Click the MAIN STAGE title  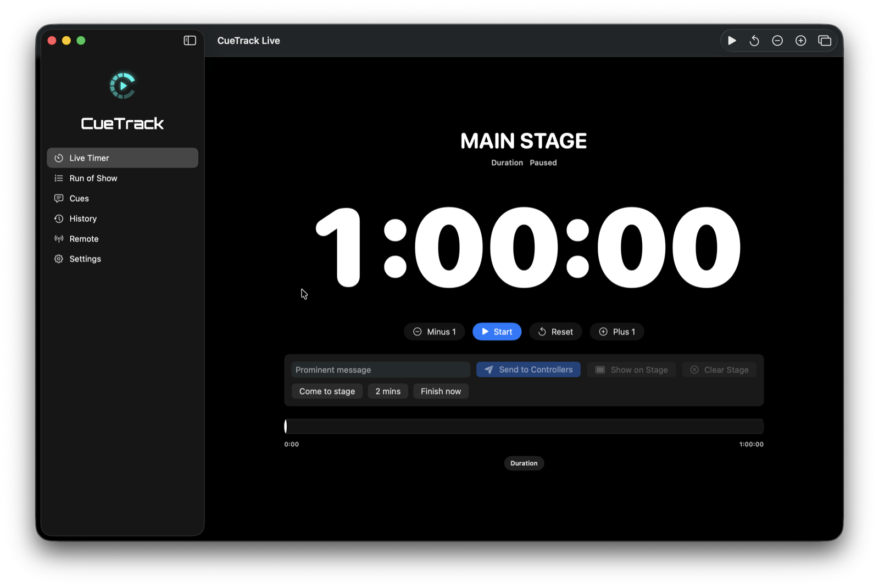tap(524, 141)
